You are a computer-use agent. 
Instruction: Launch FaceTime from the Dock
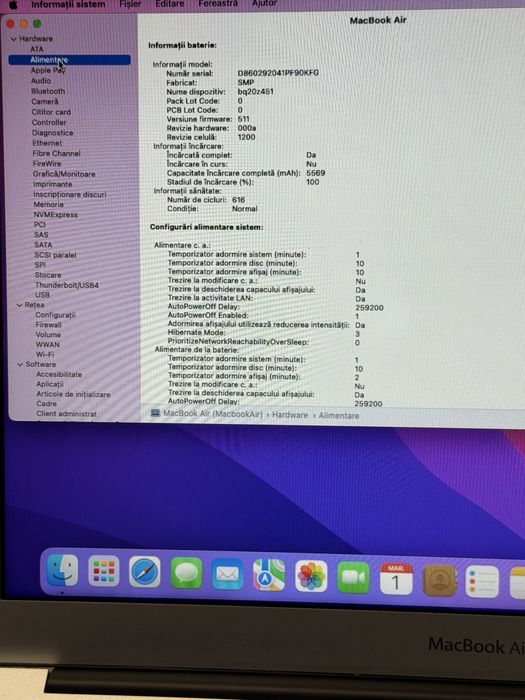click(353, 577)
